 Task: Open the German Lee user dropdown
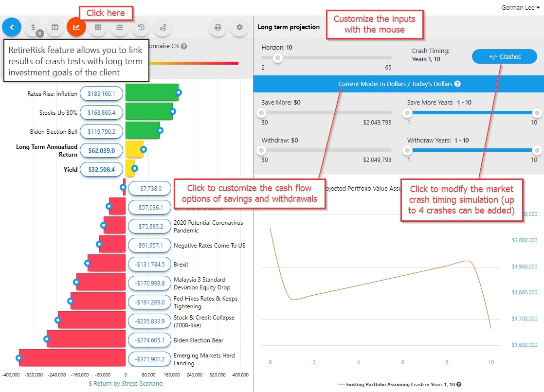click(520, 7)
